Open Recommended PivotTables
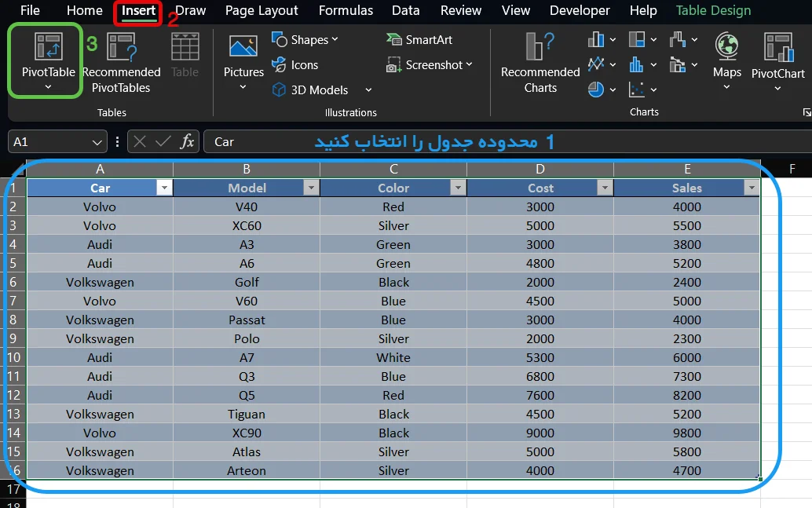 [121, 62]
